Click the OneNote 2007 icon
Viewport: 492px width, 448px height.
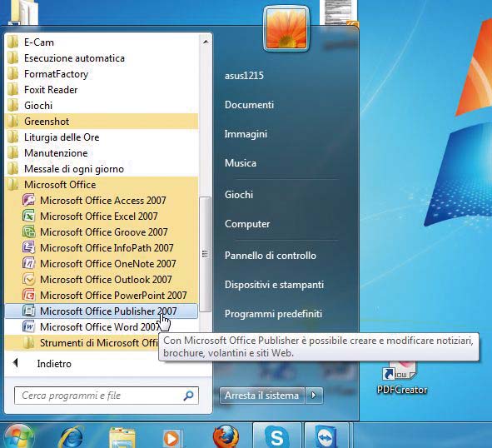[x=28, y=263]
